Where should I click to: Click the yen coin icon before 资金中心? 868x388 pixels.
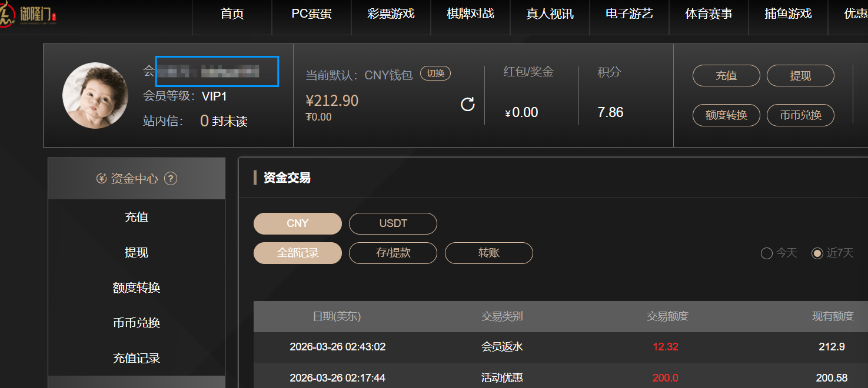(x=101, y=179)
